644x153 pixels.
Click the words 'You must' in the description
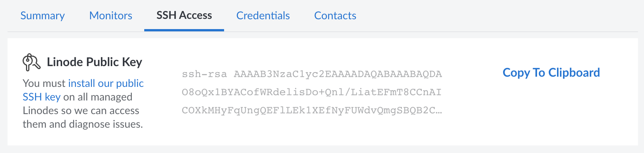click(44, 83)
